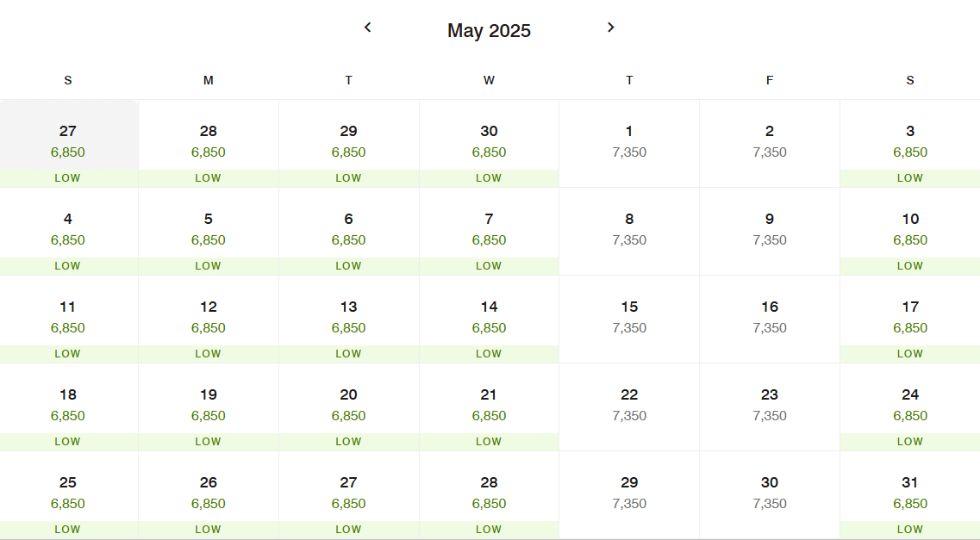Select Saturday May 17 date

click(910, 320)
